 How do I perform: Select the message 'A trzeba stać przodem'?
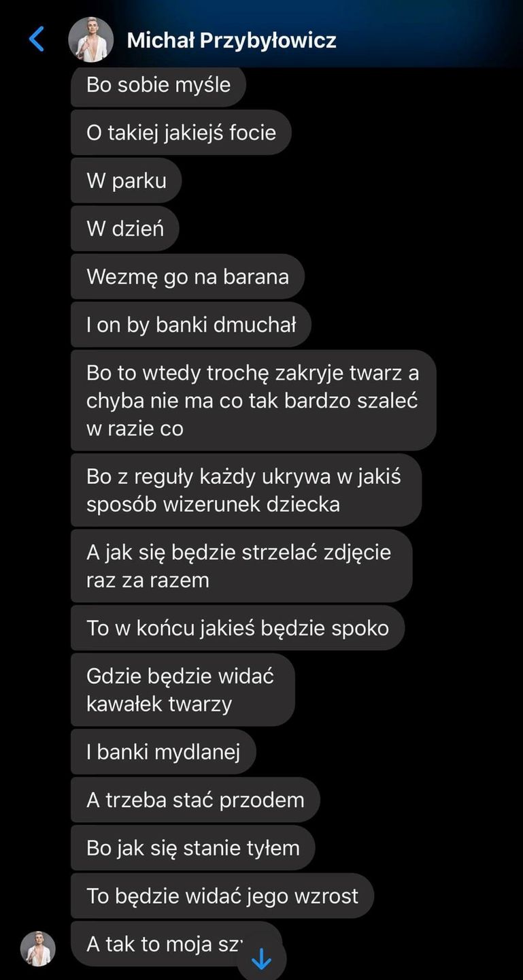click(195, 800)
